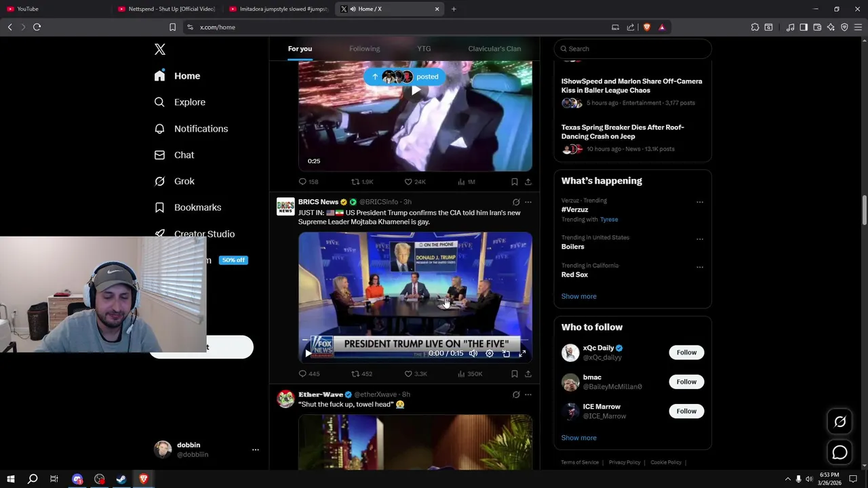This screenshot has height=488, width=868.
Task: Show more under Who to follow
Action: tap(579, 438)
